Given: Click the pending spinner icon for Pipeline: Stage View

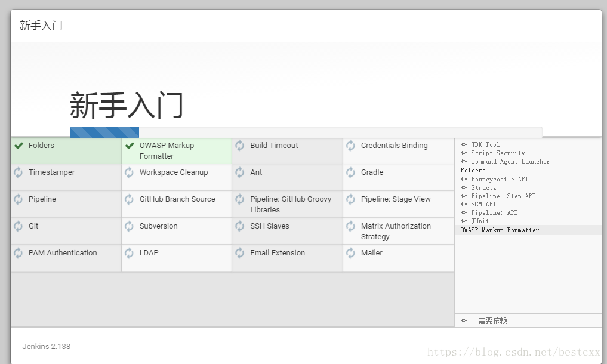Looking at the screenshot, I should [351, 199].
